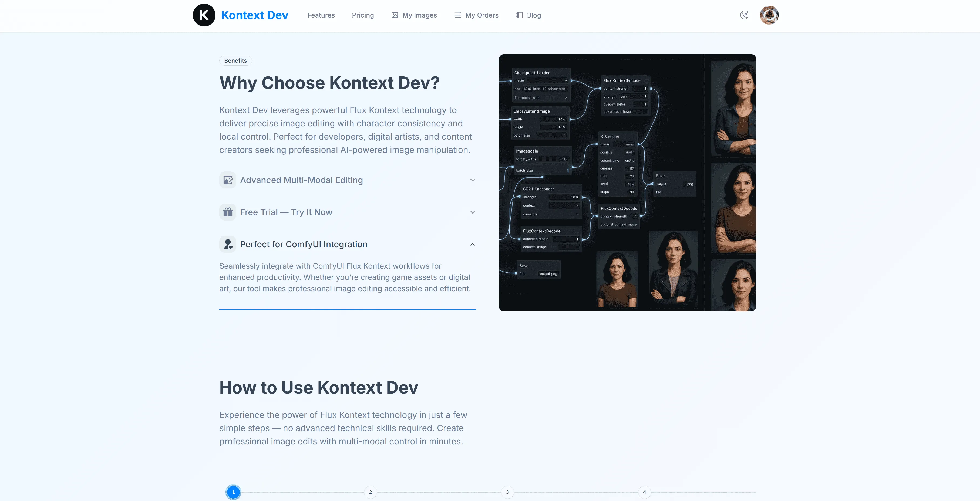Go to the Pricing page
Viewport: 980px width, 501px height.
point(363,15)
